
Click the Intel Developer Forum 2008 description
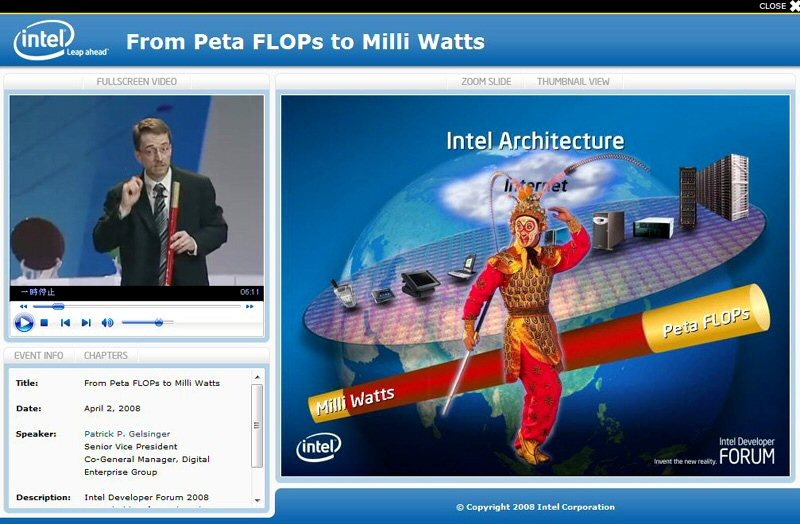pos(146,497)
